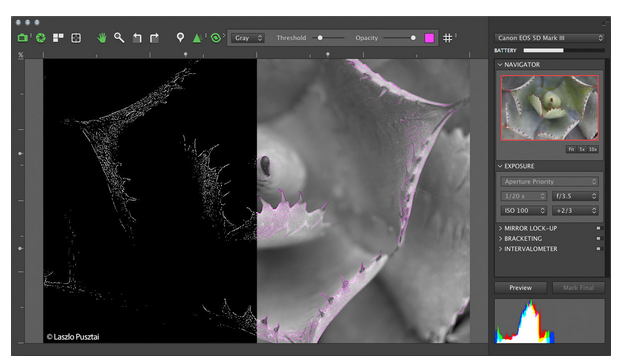Click the magenta peaking color swatch

point(429,38)
